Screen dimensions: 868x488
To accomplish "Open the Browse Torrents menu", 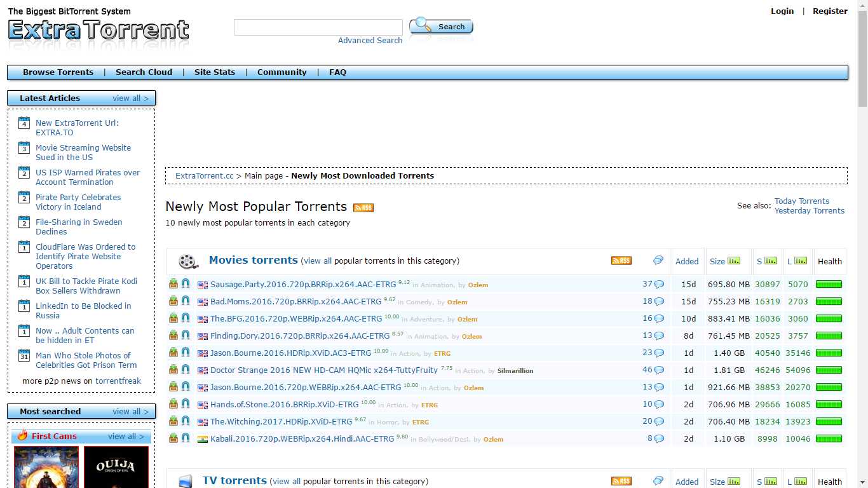I will coord(58,72).
